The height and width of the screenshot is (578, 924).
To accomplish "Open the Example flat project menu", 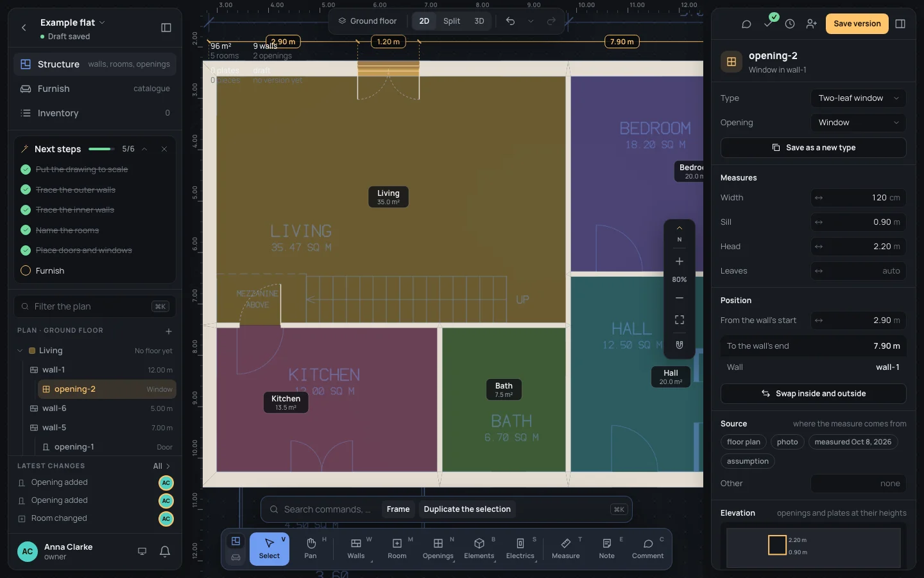I will click(73, 22).
